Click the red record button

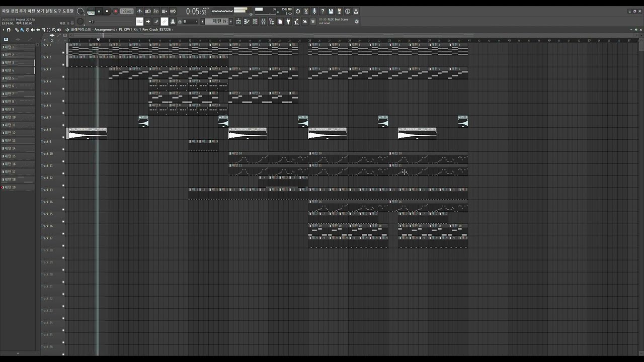[116, 11]
